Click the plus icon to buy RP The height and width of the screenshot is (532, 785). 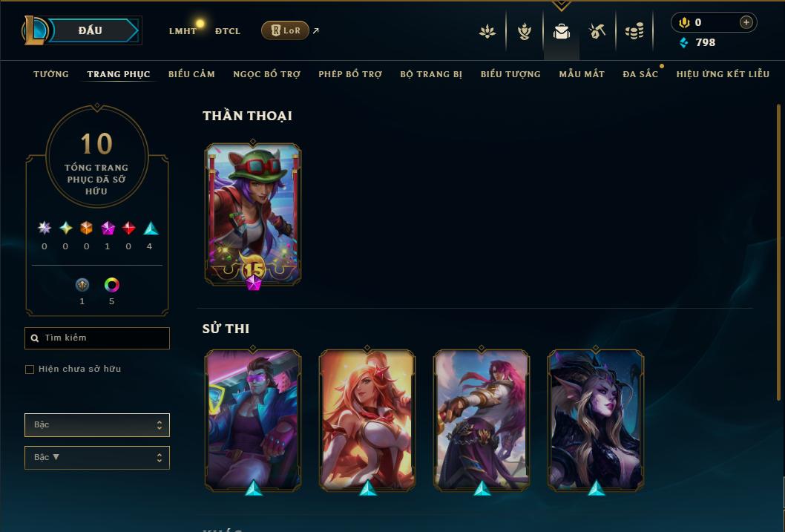coord(746,22)
